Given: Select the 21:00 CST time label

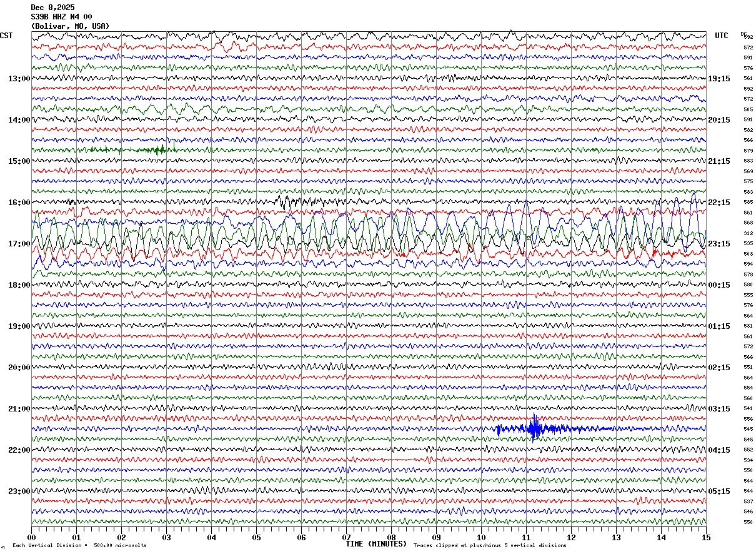Looking at the screenshot, I should tap(19, 409).
